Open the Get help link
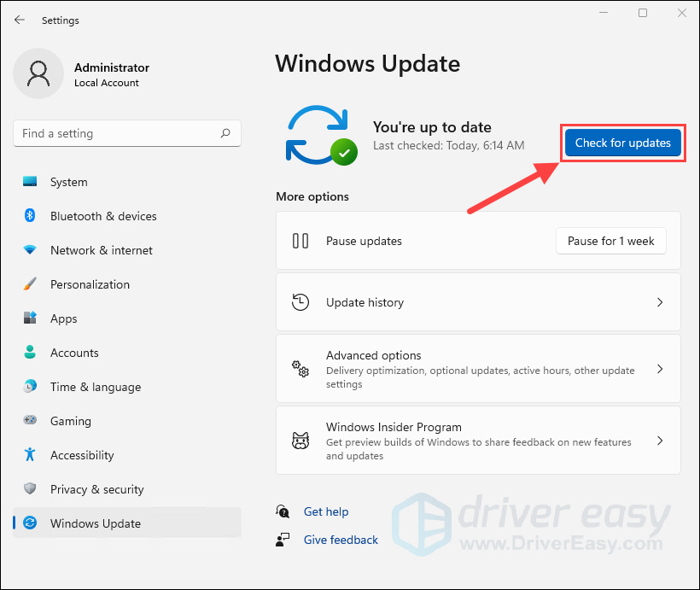The width and height of the screenshot is (700, 590). coord(326,511)
